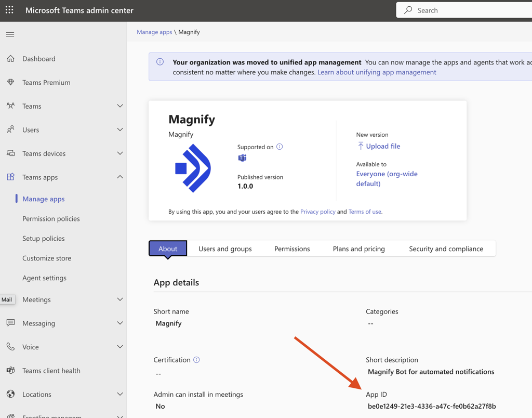Image resolution: width=532 pixels, height=418 pixels.
Task: Expand the Meetings section chevron
Action: pyautogui.click(x=120, y=299)
